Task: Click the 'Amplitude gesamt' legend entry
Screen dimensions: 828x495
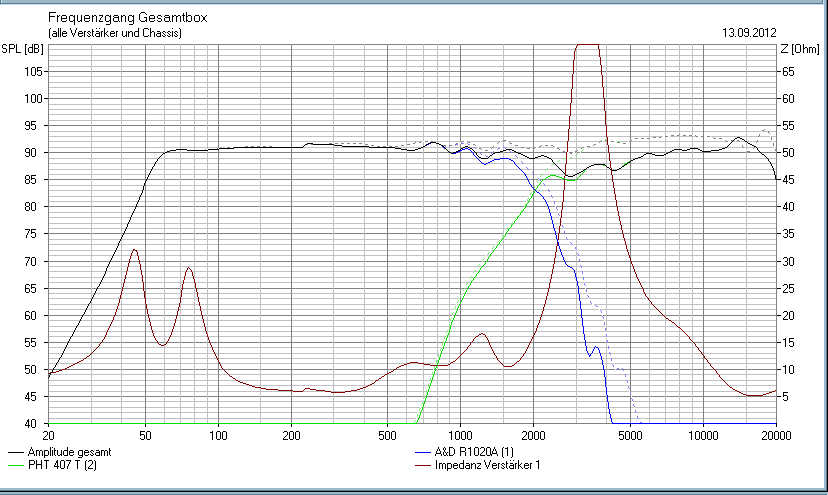Action: click(69, 452)
